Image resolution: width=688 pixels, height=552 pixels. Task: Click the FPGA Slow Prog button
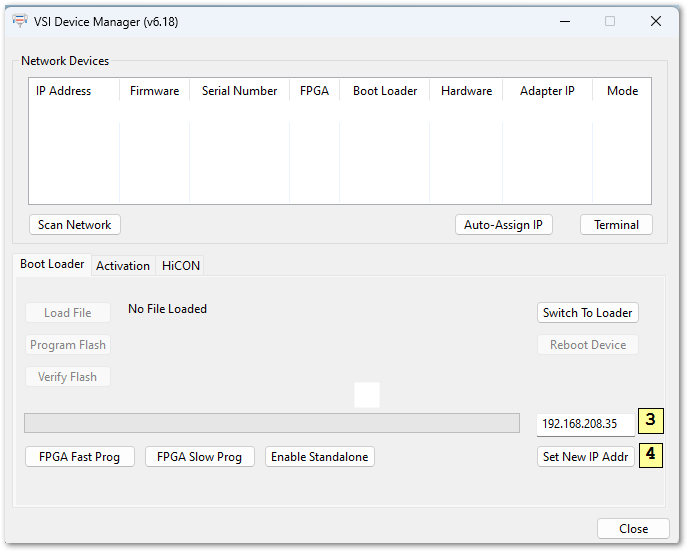(x=200, y=457)
